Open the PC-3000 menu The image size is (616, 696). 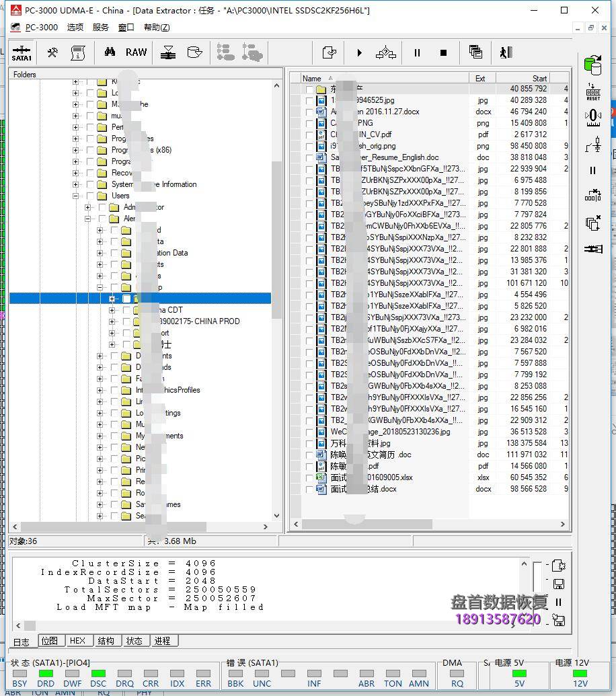41,27
